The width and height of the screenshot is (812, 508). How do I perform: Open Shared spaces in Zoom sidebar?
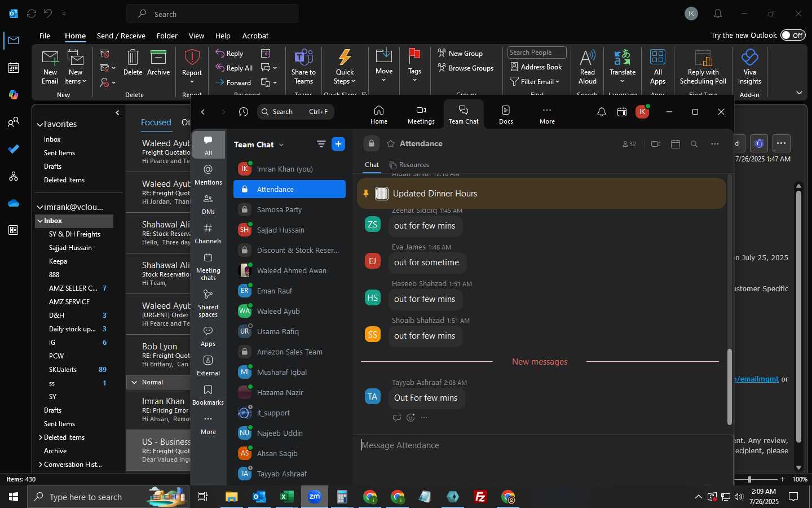(x=208, y=303)
